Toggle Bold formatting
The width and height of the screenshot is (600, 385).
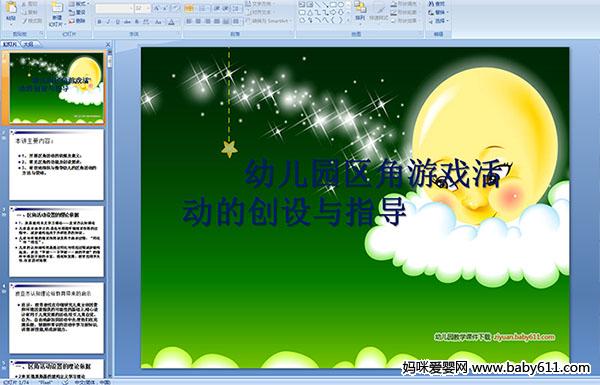point(99,22)
